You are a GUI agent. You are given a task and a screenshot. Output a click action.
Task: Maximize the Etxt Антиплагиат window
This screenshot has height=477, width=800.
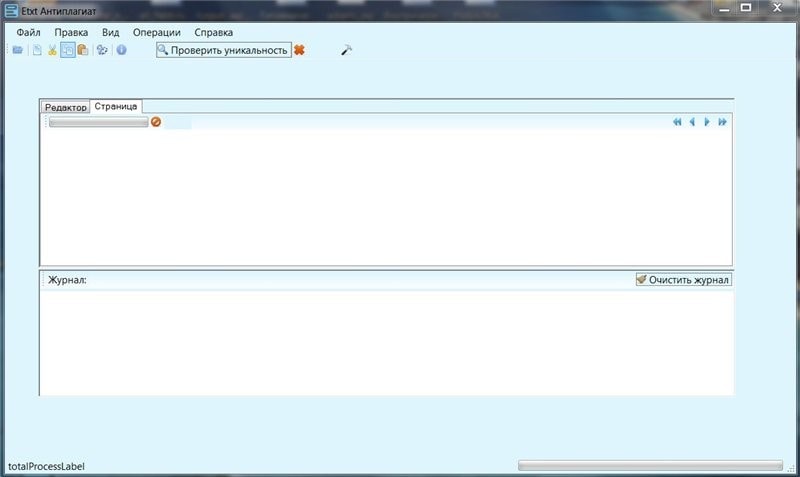pyautogui.click(x=746, y=8)
